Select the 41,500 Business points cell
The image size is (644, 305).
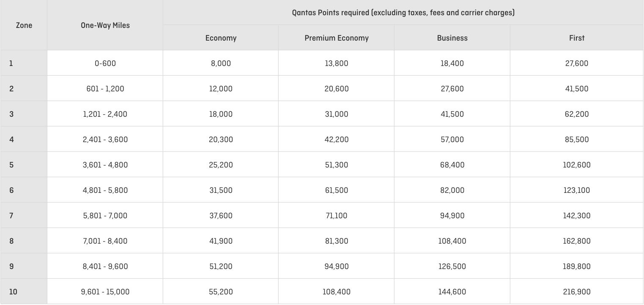452,114
